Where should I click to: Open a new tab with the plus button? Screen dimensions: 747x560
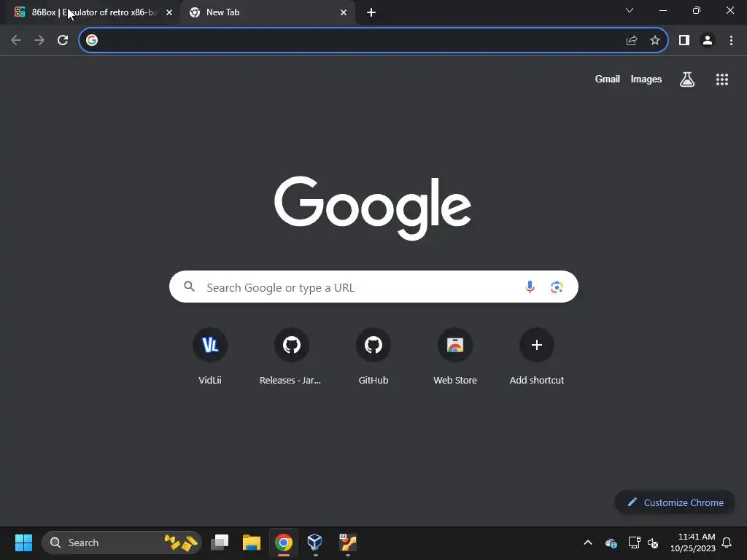coord(371,12)
